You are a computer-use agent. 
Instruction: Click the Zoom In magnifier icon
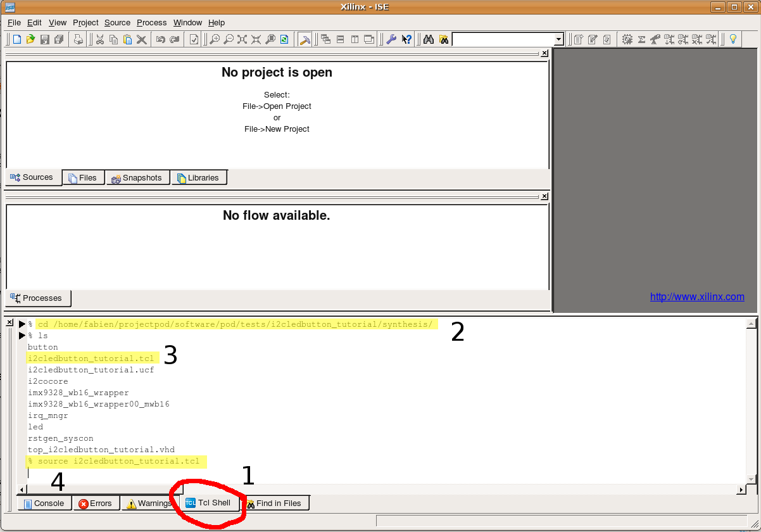[215, 39]
